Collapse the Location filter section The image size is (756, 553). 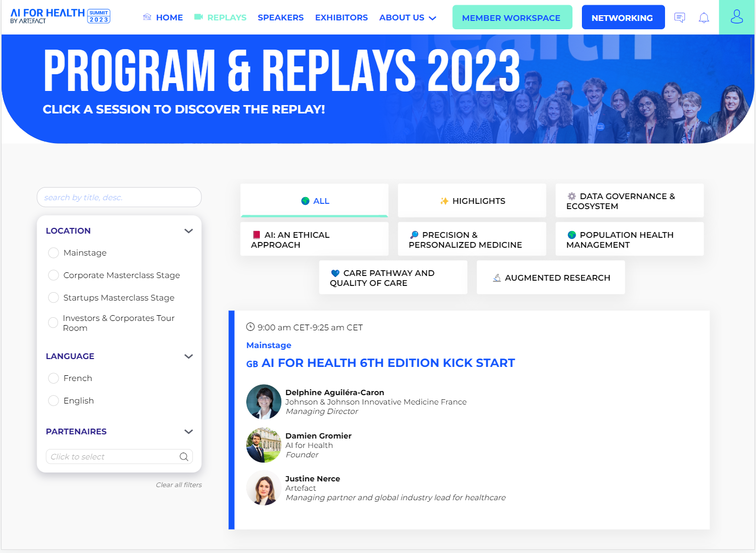[189, 231]
